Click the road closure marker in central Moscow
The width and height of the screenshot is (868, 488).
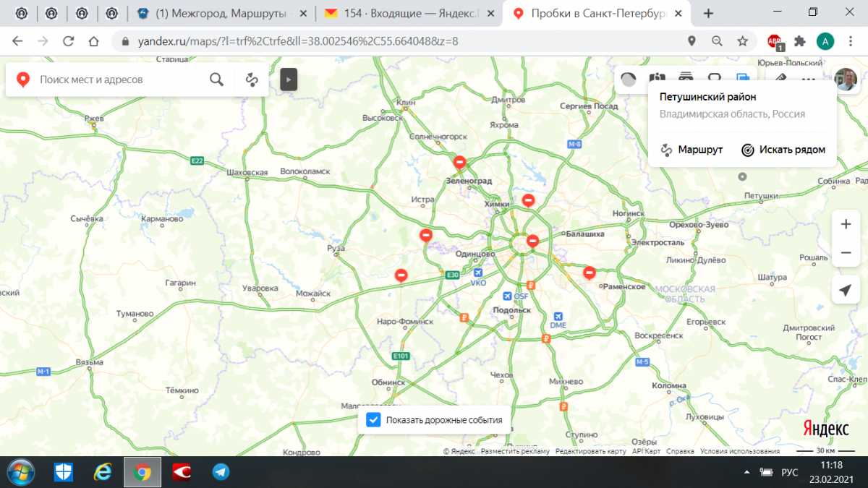pos(533,241)
